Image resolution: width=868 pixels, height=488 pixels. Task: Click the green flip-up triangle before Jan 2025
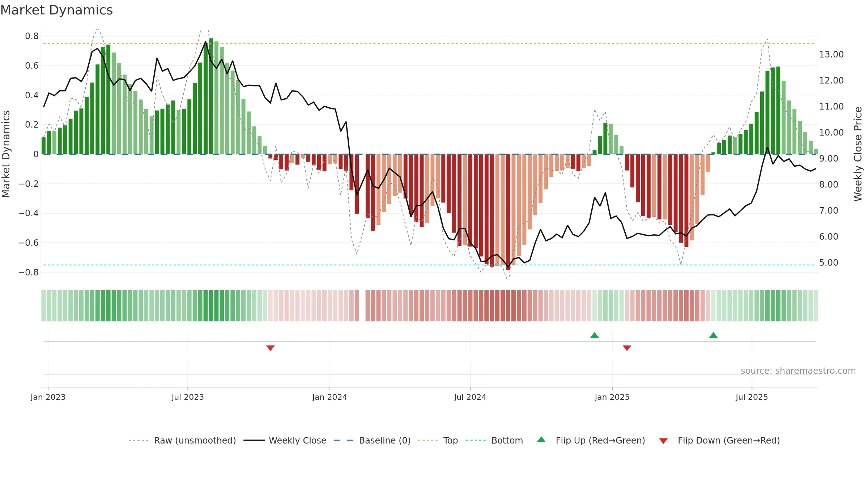point(595,335)
